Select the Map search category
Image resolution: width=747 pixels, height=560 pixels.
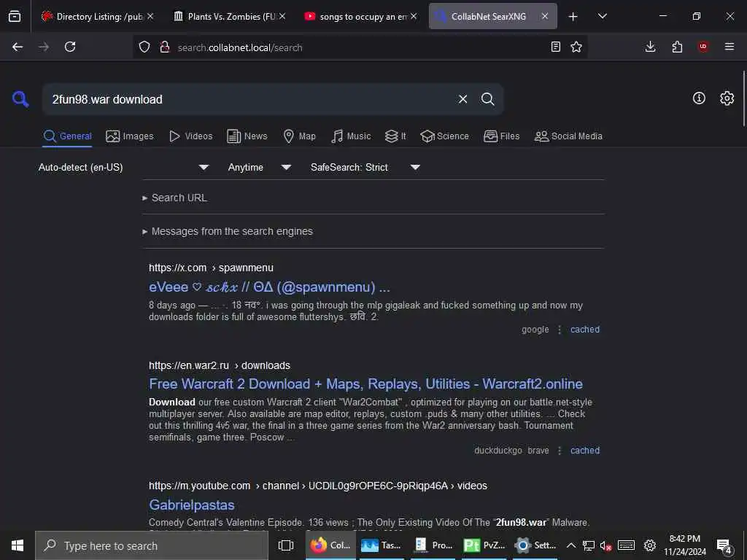coord(300,136)
